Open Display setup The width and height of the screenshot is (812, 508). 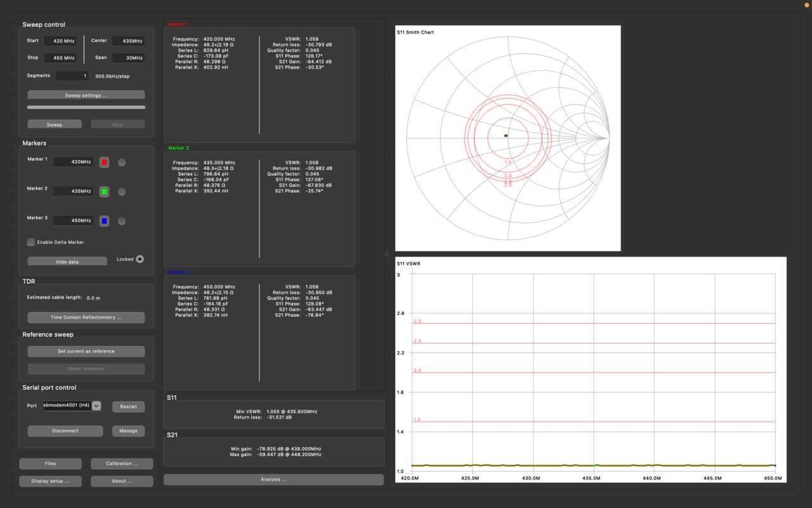pos(50,481)
